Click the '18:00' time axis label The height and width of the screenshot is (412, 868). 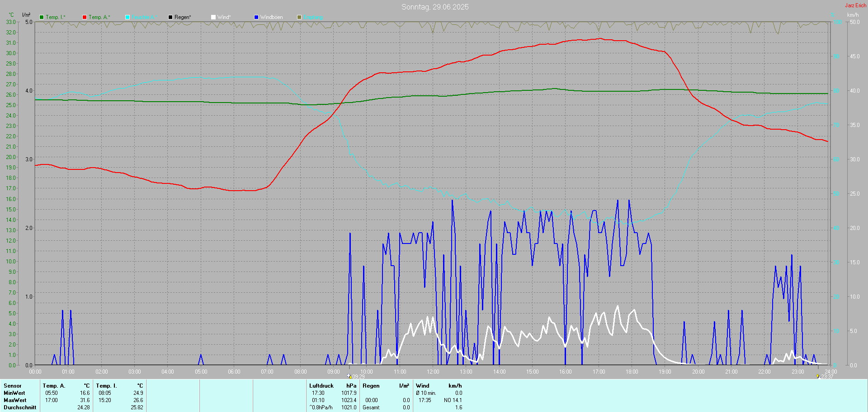click(632, 372)
